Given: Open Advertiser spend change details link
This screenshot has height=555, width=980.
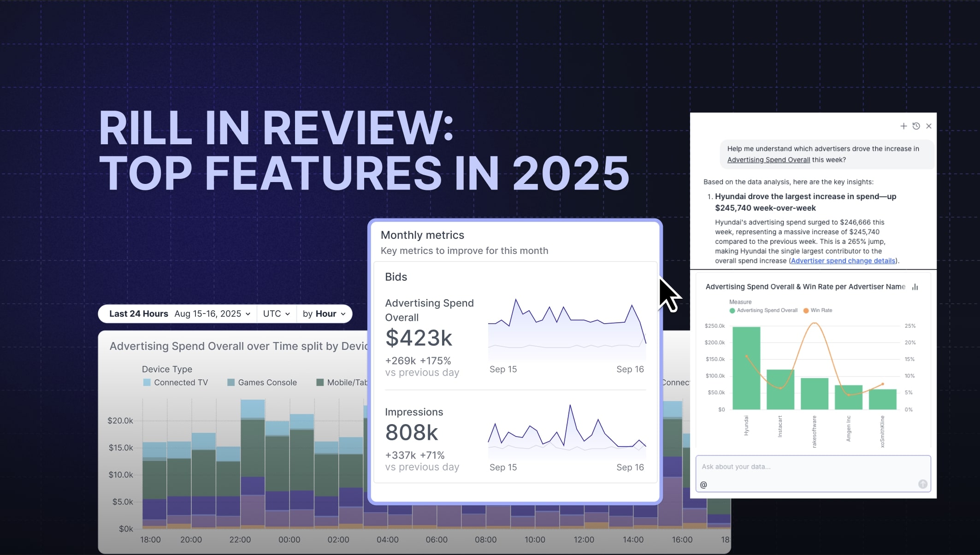Looking at the screenshot, I should pos(843,261).
